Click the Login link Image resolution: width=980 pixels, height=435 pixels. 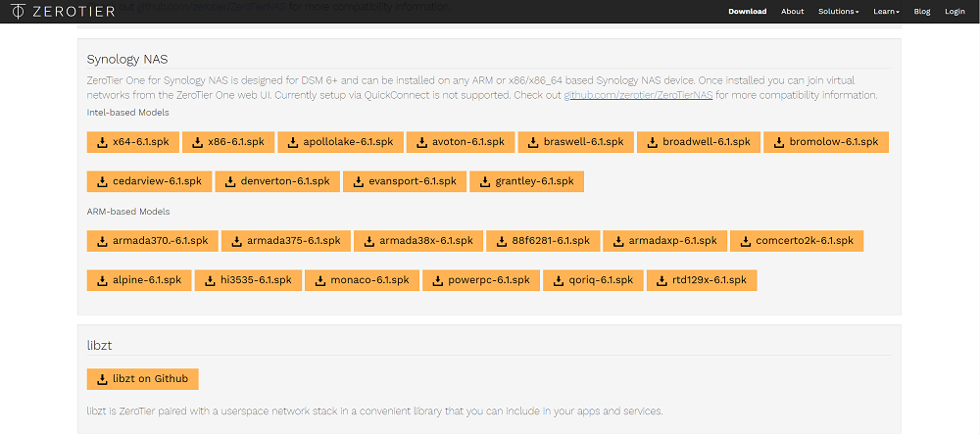[955, 12]
